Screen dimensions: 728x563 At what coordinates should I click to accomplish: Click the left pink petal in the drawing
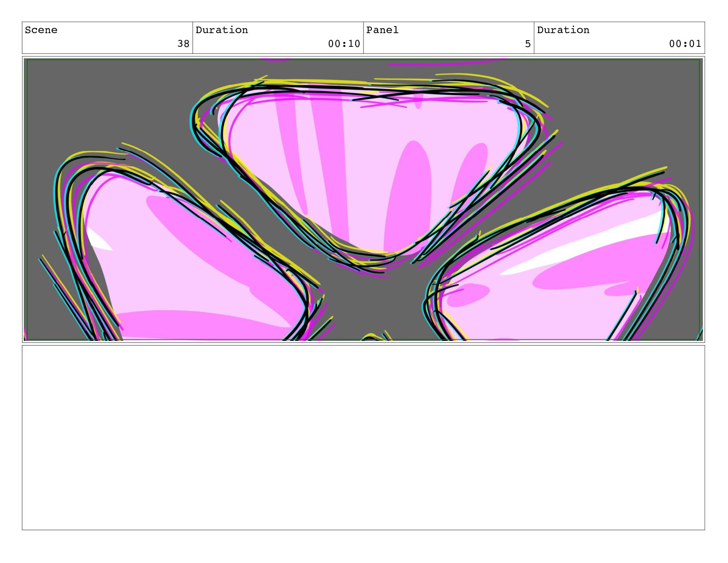185,261
